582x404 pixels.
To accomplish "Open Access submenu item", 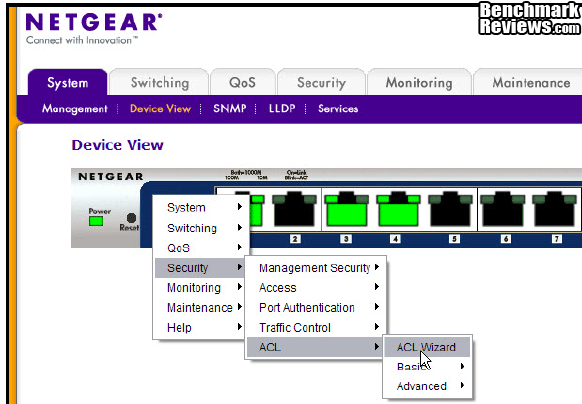I will click(315, 288).
